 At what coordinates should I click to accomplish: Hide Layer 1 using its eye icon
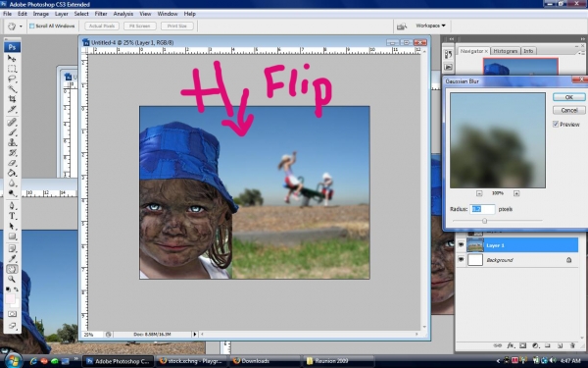[461, 244]
